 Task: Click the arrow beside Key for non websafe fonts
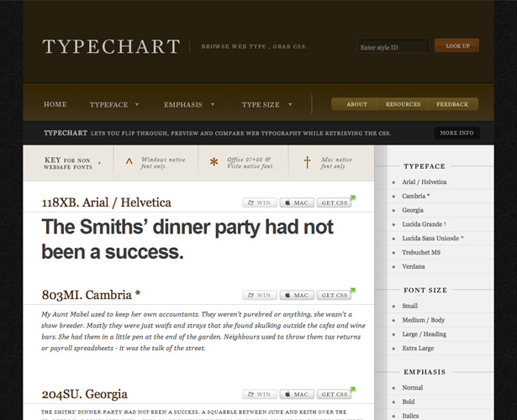tap(99, 162)
